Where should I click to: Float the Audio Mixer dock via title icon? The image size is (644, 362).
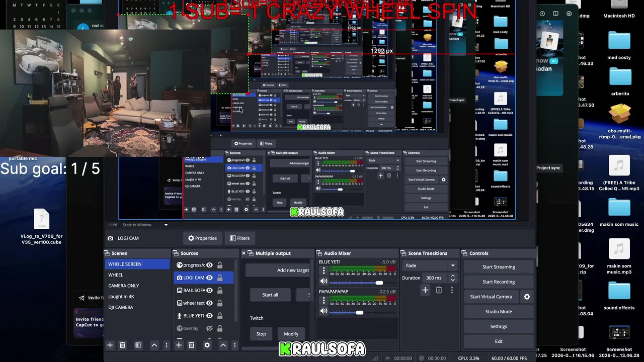click(x=319, y=253)
